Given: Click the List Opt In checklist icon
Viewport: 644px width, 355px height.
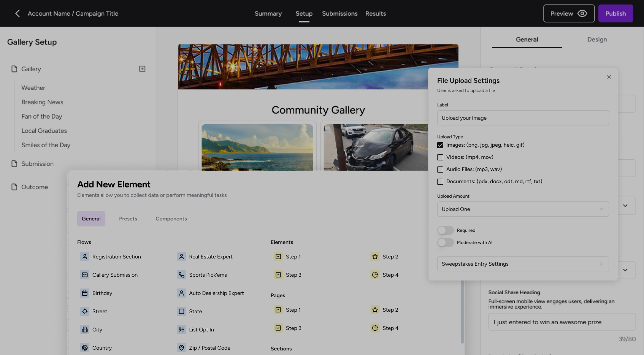Looking at the screenshot, I should click(181, 330).
